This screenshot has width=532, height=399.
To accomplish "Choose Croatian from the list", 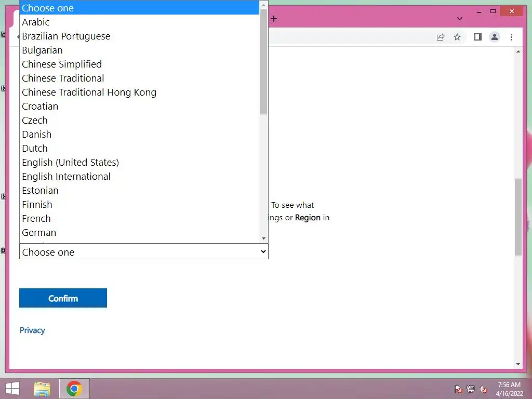I will point(139,106).
